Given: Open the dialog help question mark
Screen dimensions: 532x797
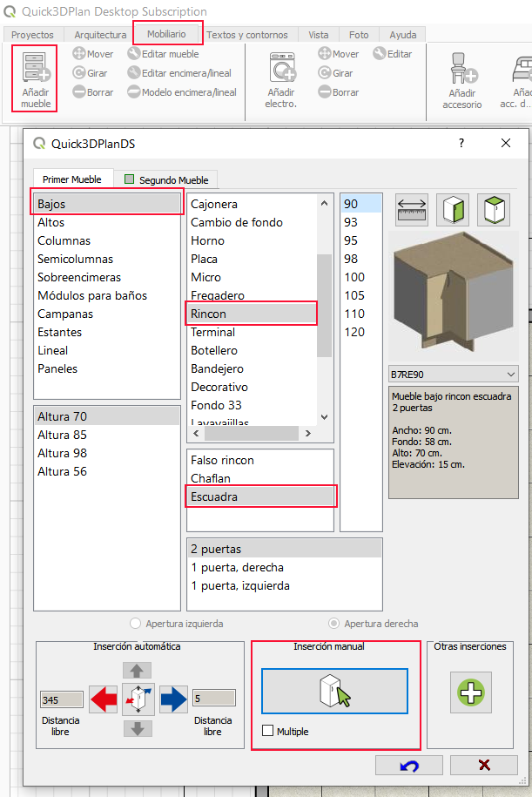Looking at the screenshot, I should tap(461, 144).
